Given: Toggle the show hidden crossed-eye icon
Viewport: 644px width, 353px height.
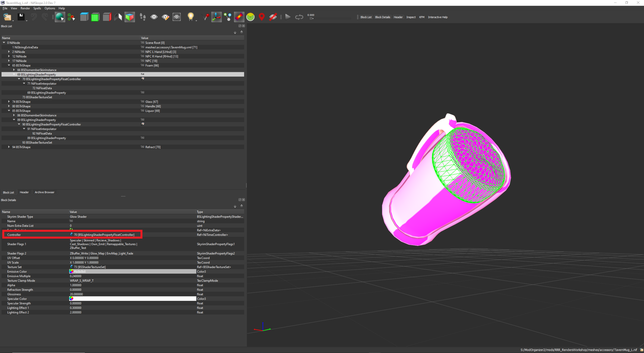Looking at the screenshot, I should 273,17.
